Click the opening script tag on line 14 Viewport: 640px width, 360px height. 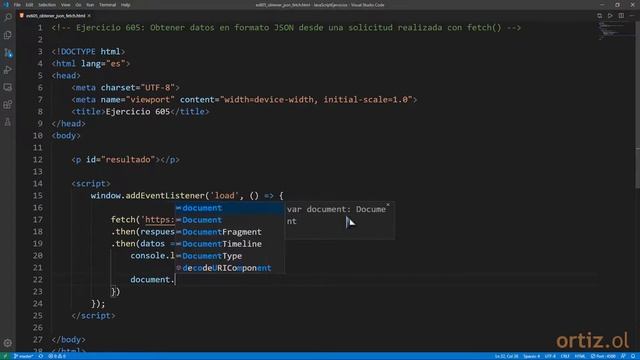91,184
